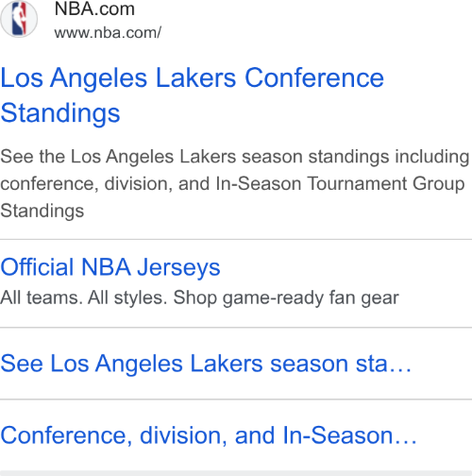This screenshot has width=472, height=476.
Task: Open See Los Angeles Lakers season sta… sitelink
Action: (x=206, y=364)
